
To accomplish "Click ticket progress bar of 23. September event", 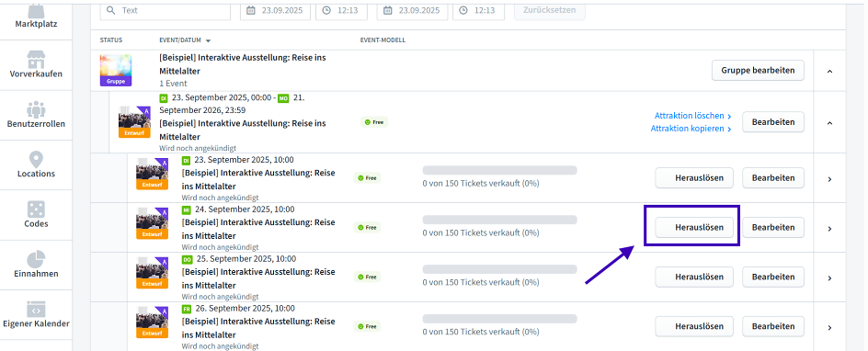I will point(500,170).
